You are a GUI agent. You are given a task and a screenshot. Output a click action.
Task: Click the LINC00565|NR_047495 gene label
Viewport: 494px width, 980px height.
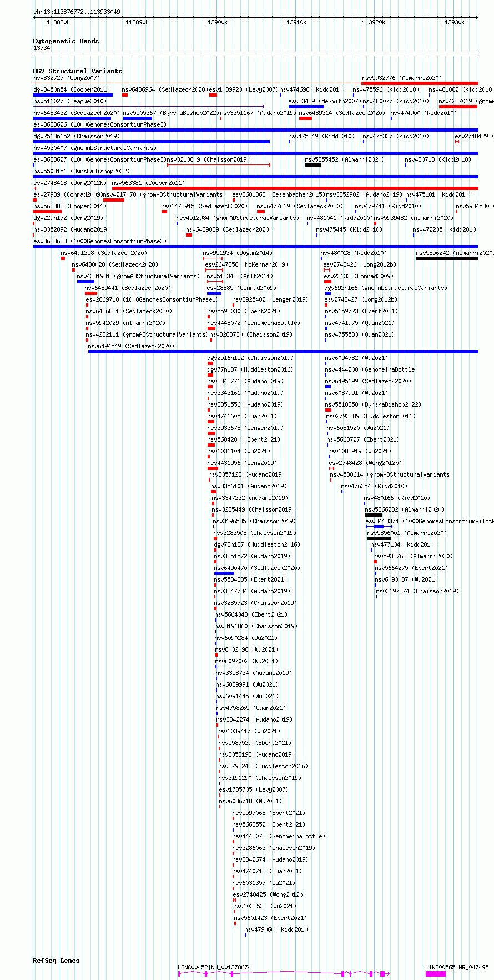click(457, 967)
